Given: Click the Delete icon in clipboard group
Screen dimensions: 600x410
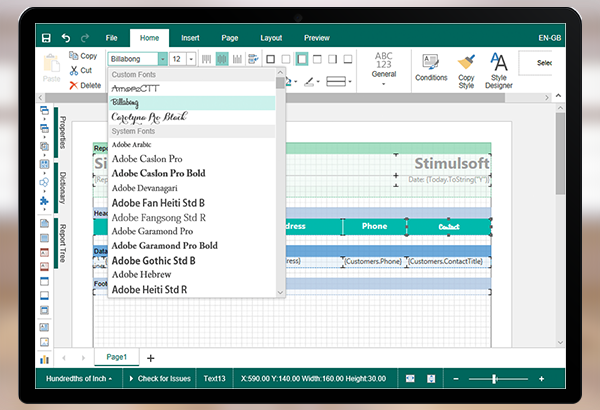Looking at the screenshot, I should [x=73, y=85].
